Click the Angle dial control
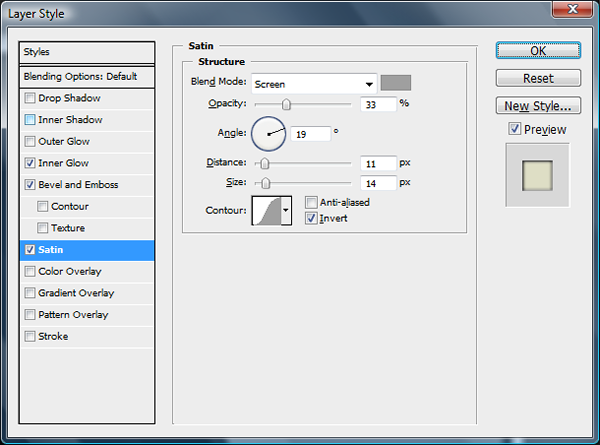600x445 pixels. pos(269,132)
